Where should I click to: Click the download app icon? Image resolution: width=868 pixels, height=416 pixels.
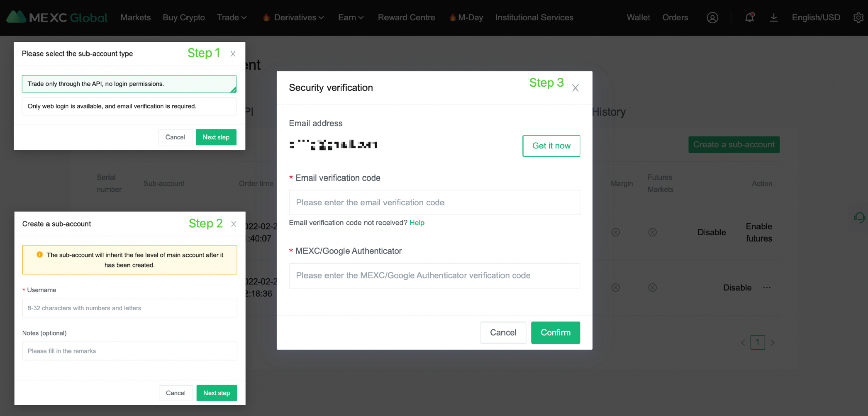tap(774, 17)
